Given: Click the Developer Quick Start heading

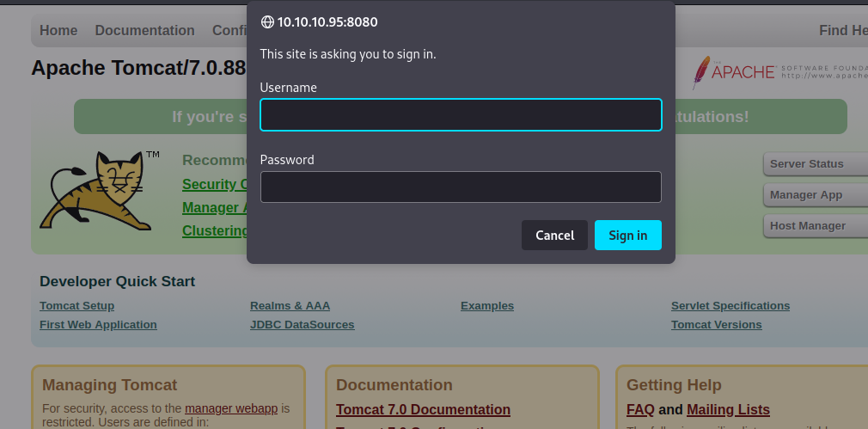Looking at the screenshot, I should 118,281.
